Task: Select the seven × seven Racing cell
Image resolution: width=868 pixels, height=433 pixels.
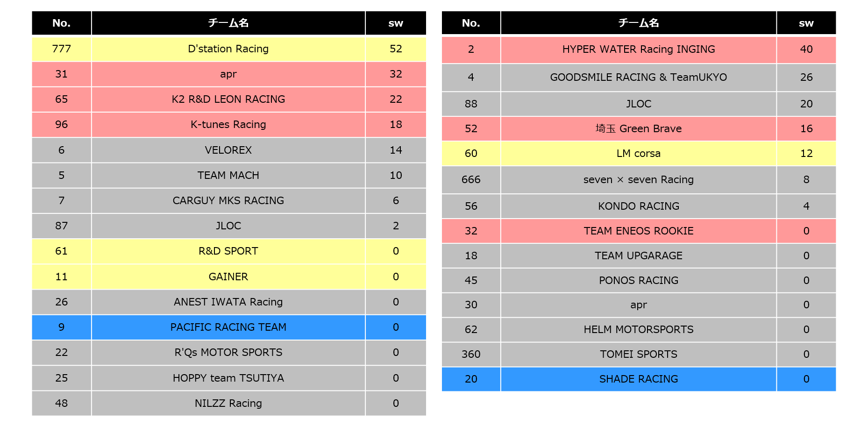Action: (x=638, y=180)
